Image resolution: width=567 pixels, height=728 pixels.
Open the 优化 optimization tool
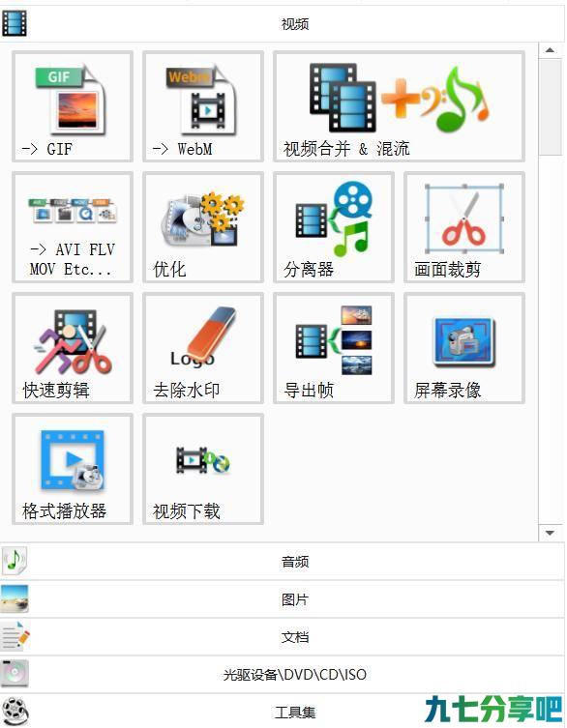pyautogui.click(x=203, y=227)
